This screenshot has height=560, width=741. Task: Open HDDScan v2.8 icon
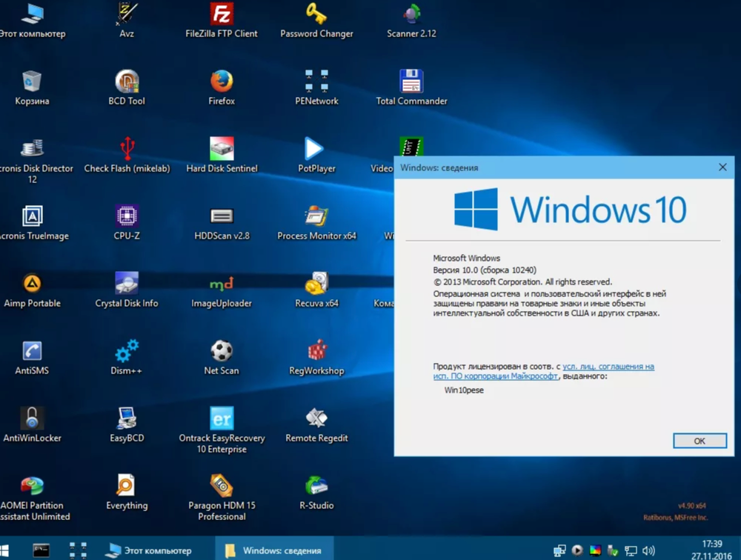[x=221, y=222]
